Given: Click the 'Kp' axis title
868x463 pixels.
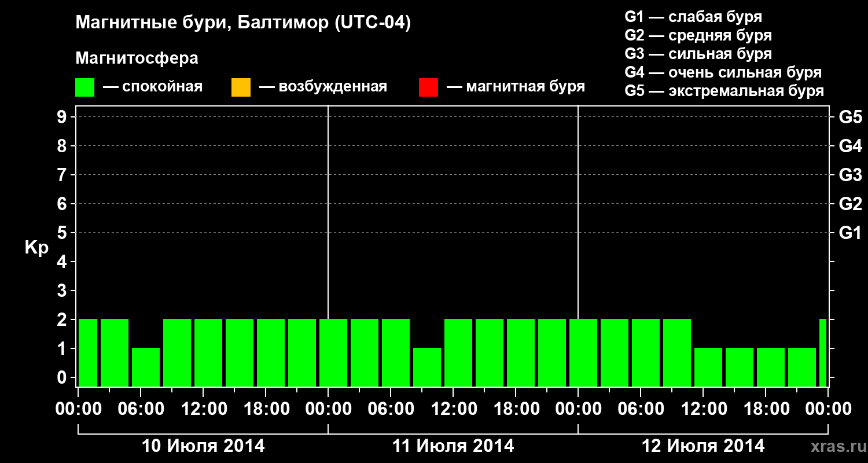Looking at the screenshot, I should (36, 248).
